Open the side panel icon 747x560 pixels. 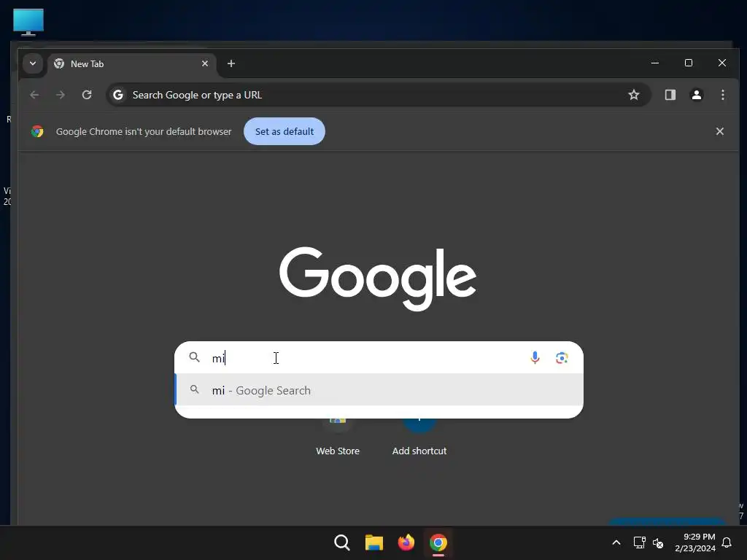point(670,95)
